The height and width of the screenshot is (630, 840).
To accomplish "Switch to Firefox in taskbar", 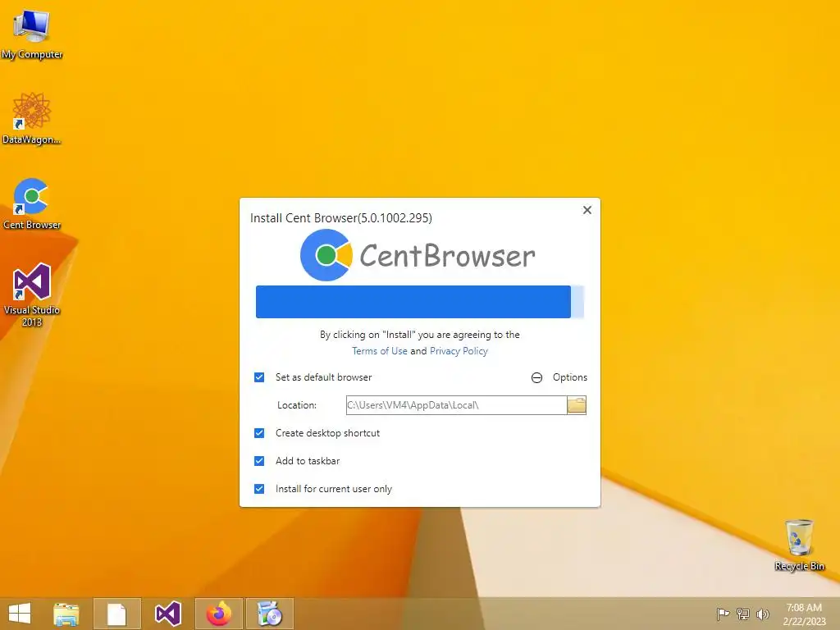I will click(x=218, y=614).
